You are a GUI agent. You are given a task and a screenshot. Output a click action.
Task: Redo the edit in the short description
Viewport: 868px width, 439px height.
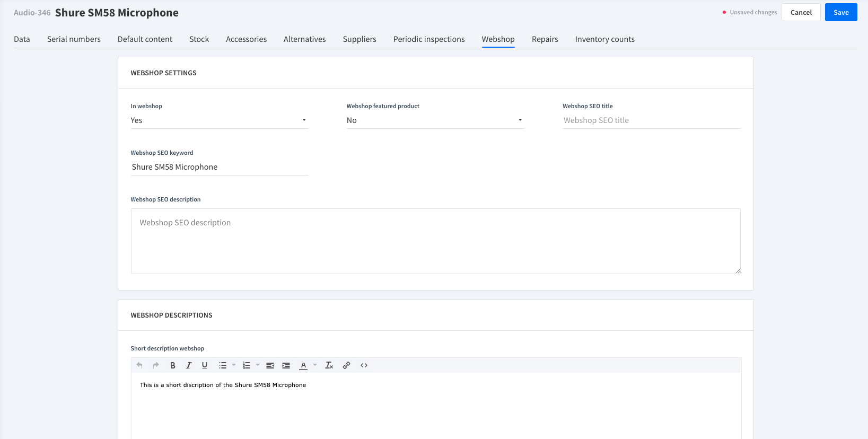[156, 365]
